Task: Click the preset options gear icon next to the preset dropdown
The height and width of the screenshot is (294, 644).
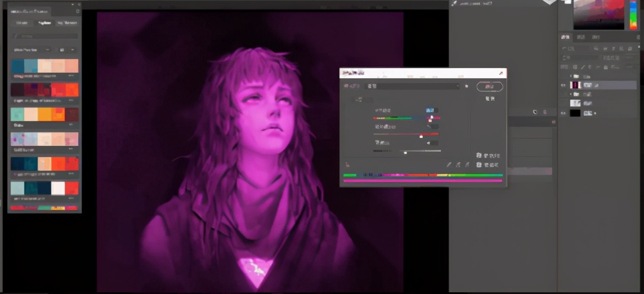Action: tap(466, 86)
